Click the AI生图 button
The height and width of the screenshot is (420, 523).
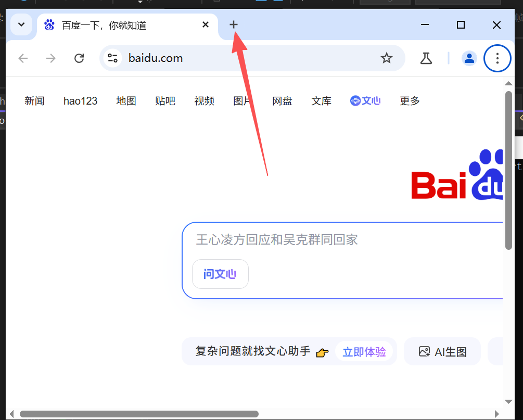(442, 352)
